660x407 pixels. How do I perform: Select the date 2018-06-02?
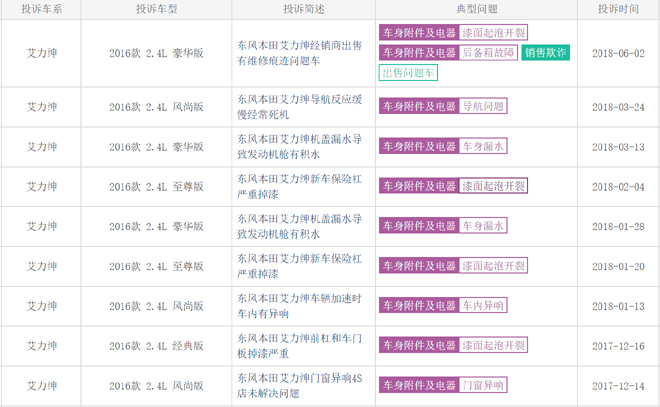618,53
